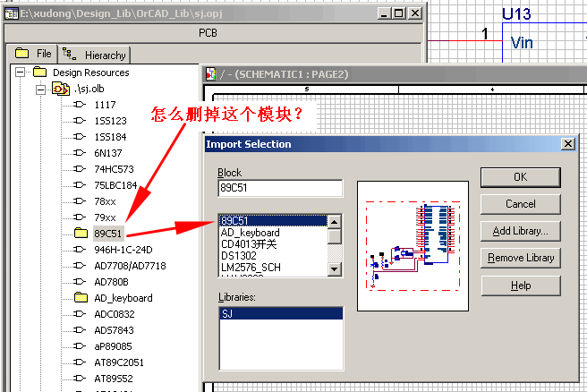Viewport: 587px width, 392px height.
Task: Click the part icon next to 79xx
Action: 80,217
